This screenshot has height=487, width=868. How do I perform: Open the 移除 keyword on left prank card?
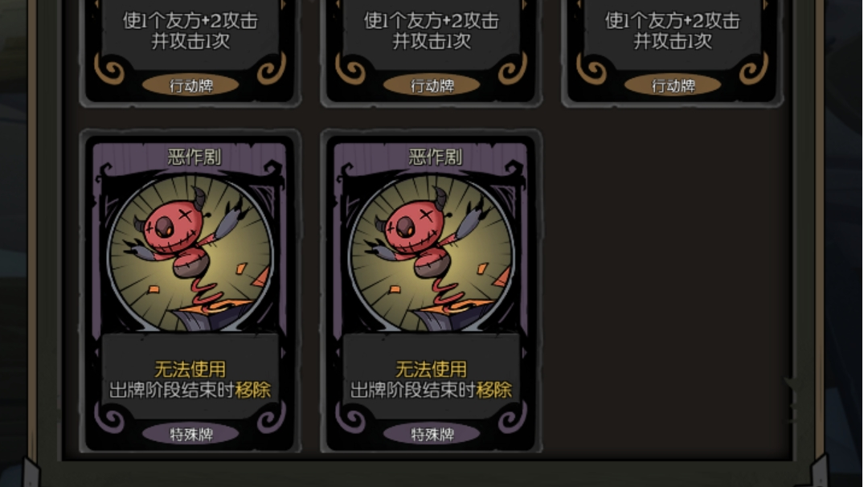pos(253,390)
